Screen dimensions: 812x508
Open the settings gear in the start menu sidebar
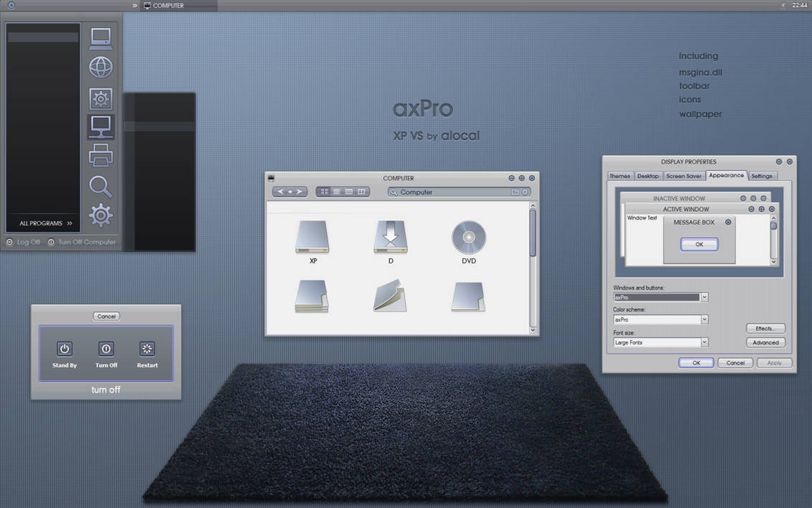[x=101, y=215]
